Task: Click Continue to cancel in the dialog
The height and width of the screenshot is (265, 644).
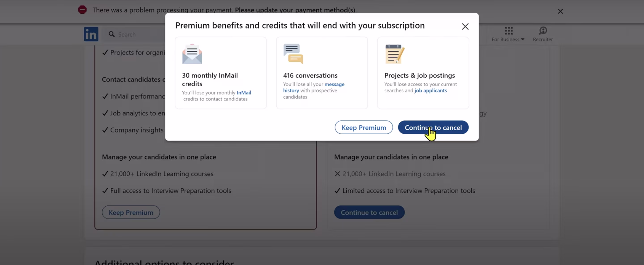Action: (433, 127)
